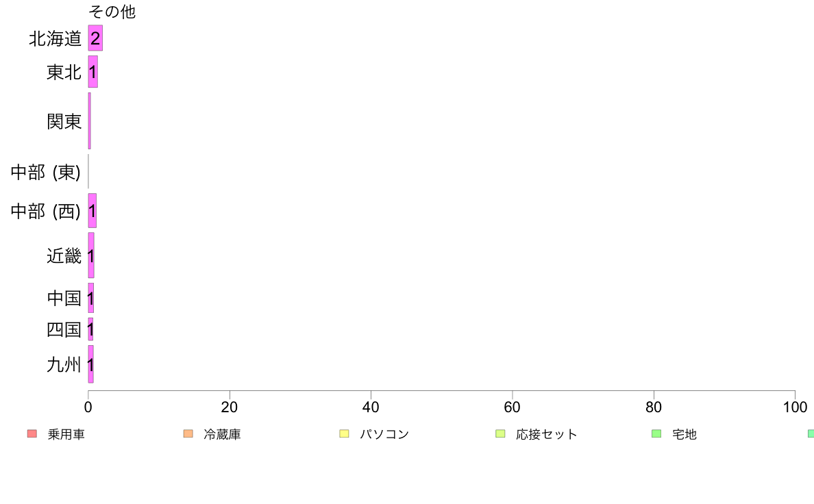Viewport: 814px width, 504px height.
Task: Click the 冷蔵庫 legend label
Action: pos(222,434)
